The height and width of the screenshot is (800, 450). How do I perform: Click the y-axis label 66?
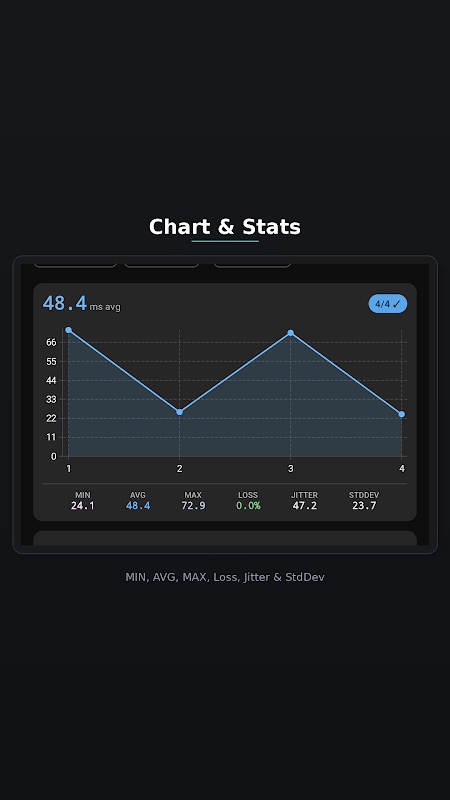[x=51, y=342]
